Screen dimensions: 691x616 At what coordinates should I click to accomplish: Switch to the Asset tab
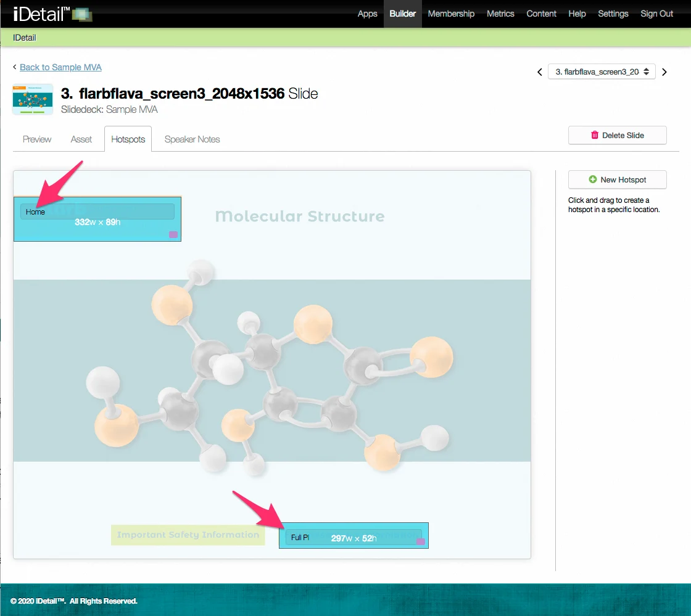click(81, 139)
